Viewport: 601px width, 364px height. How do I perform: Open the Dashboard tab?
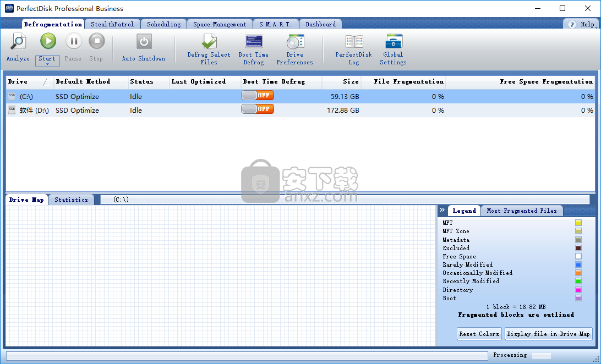[x=320, y=24]
